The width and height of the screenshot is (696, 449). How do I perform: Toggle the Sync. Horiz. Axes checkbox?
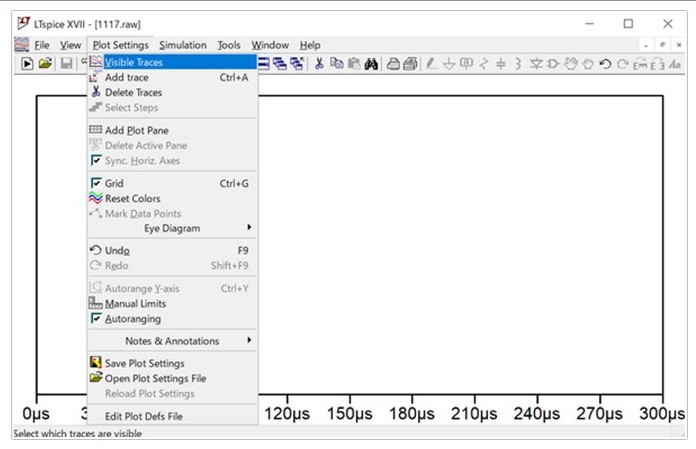click(x=96, y=160)
